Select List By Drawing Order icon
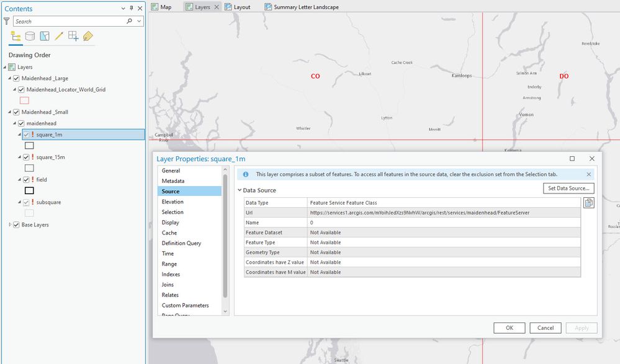This screenshot has height=364, width=620. click(16, 37)
